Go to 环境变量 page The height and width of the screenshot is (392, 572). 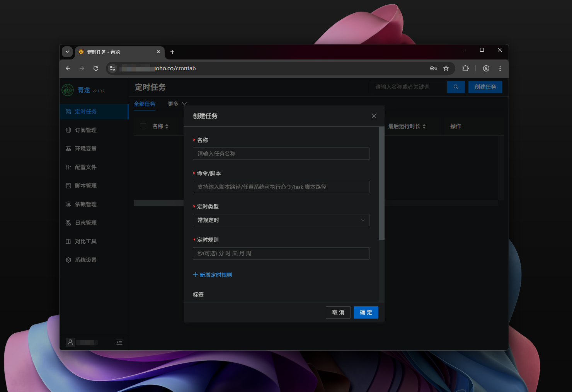pyautogui.click(x=94, y=149)
